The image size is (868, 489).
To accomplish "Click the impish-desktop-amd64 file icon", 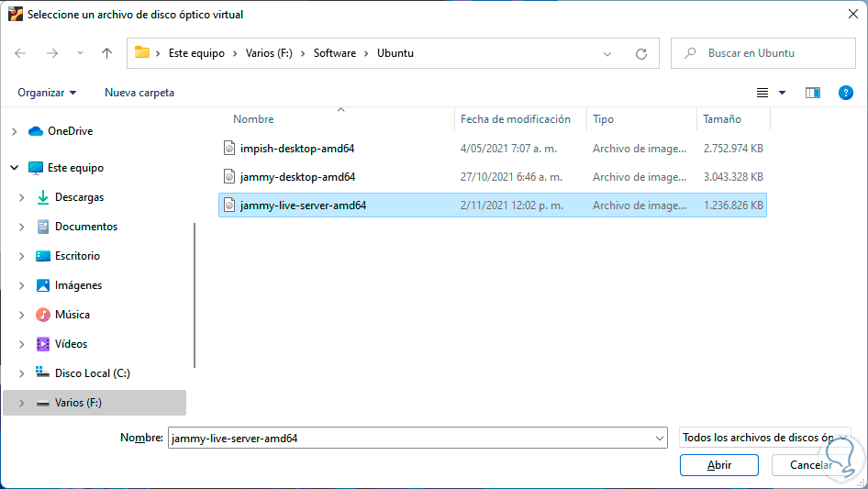I will pyautogui.click(x=230, y=148).
